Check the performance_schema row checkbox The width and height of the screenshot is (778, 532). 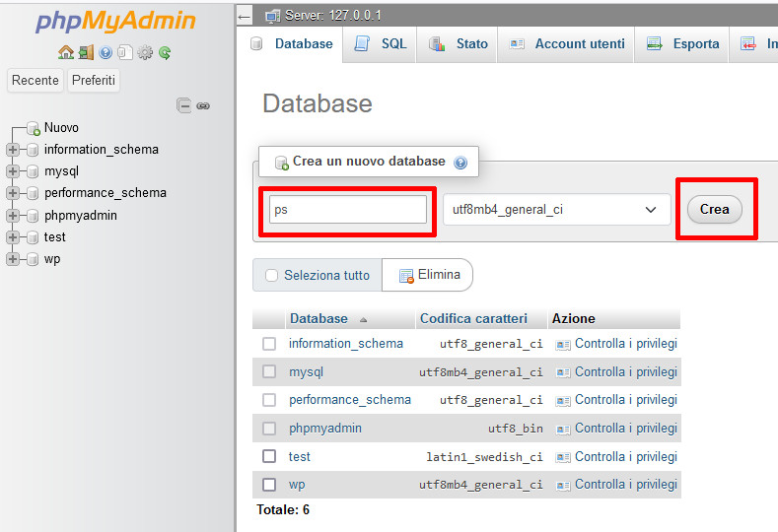[269, 400]
